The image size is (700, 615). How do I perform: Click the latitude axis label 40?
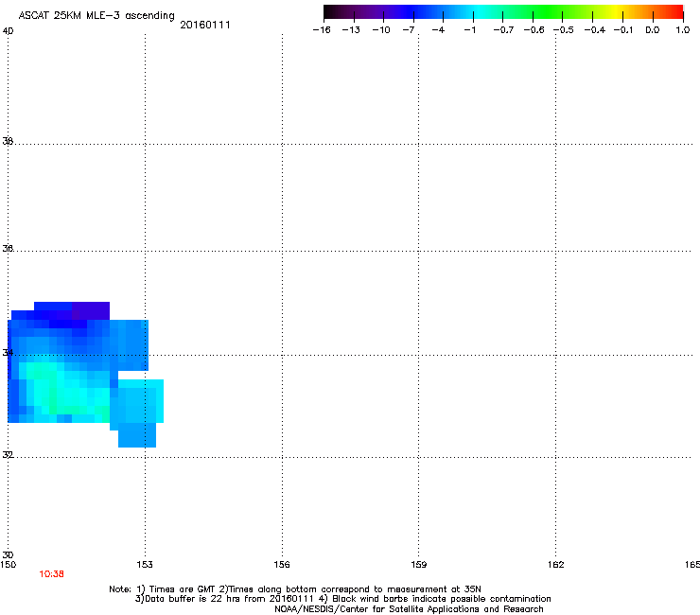8,31
